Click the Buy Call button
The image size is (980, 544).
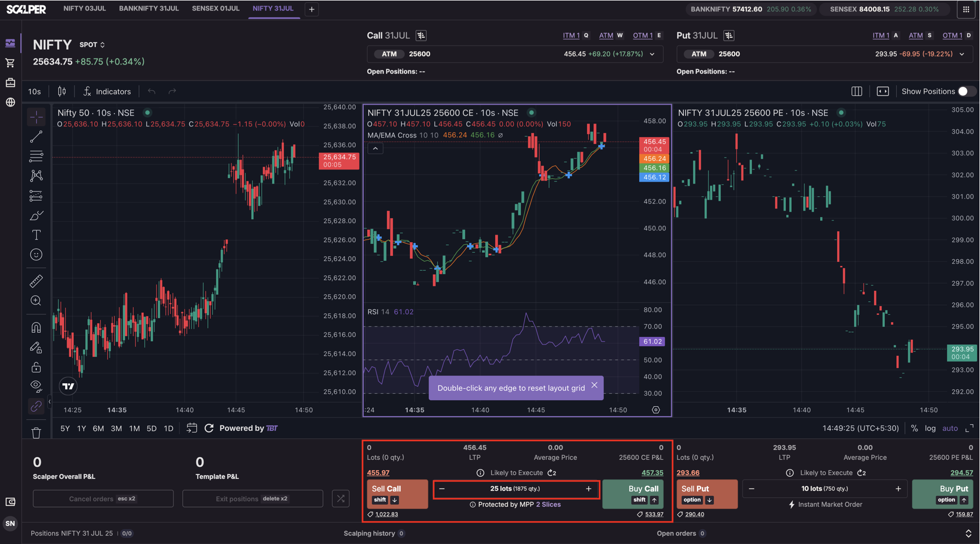[633, 494]
